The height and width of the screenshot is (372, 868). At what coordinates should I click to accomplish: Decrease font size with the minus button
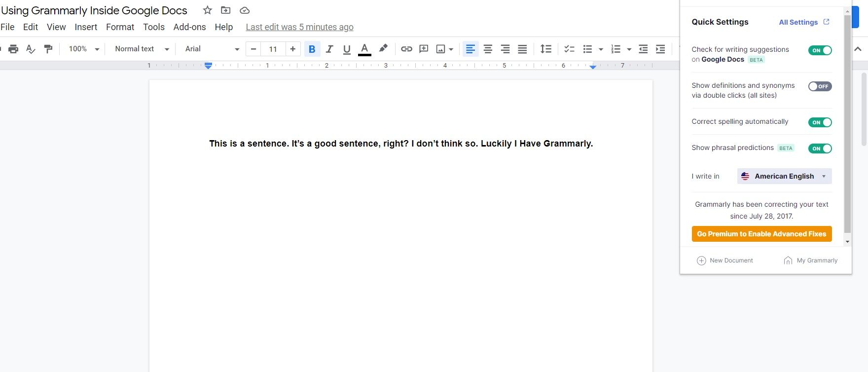point(253,49)
